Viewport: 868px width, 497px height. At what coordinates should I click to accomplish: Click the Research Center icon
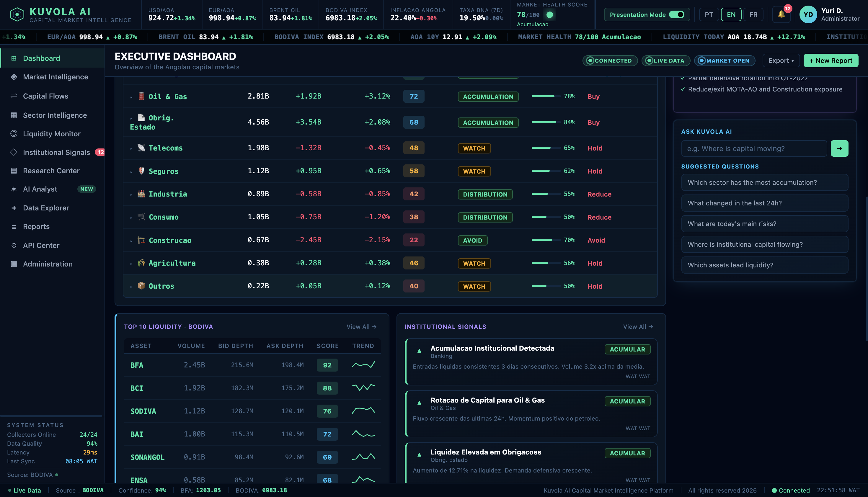pyautogui.click(x=14, y=171)
